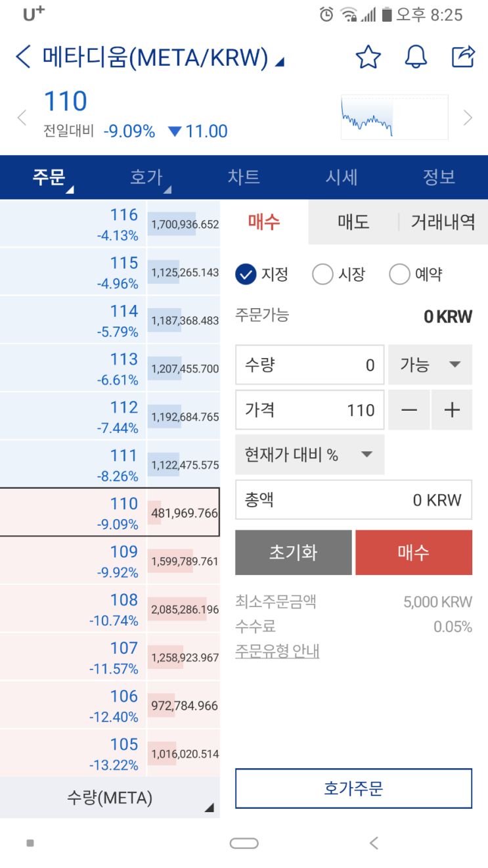Open the mini price chart thumbnail
Image resolution: width=488 pixels, height=868 pixels.
pyautogui.click(x=394, y=117)
